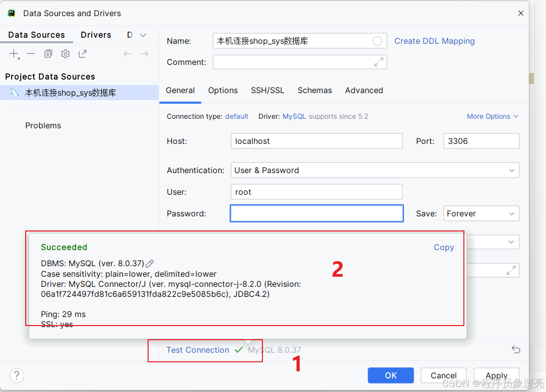Switch to the Drivers tab

point(96,35)
